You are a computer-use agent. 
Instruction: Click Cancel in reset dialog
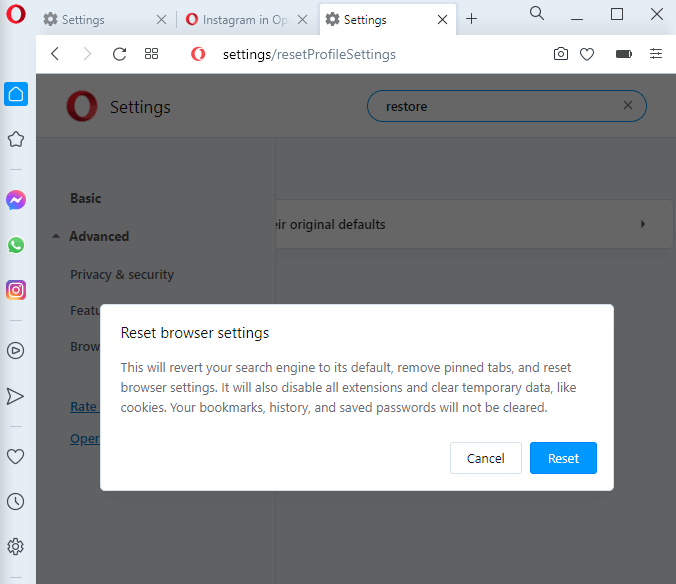pos(485,458)
